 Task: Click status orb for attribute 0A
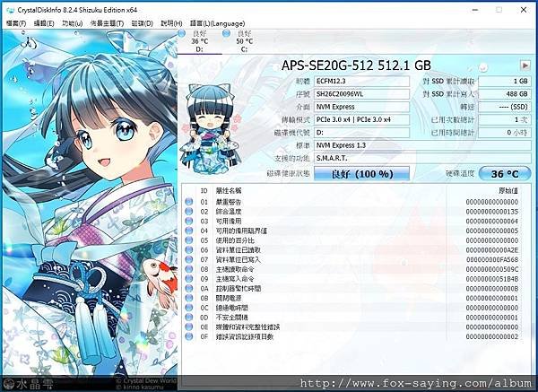coord(188,288)
